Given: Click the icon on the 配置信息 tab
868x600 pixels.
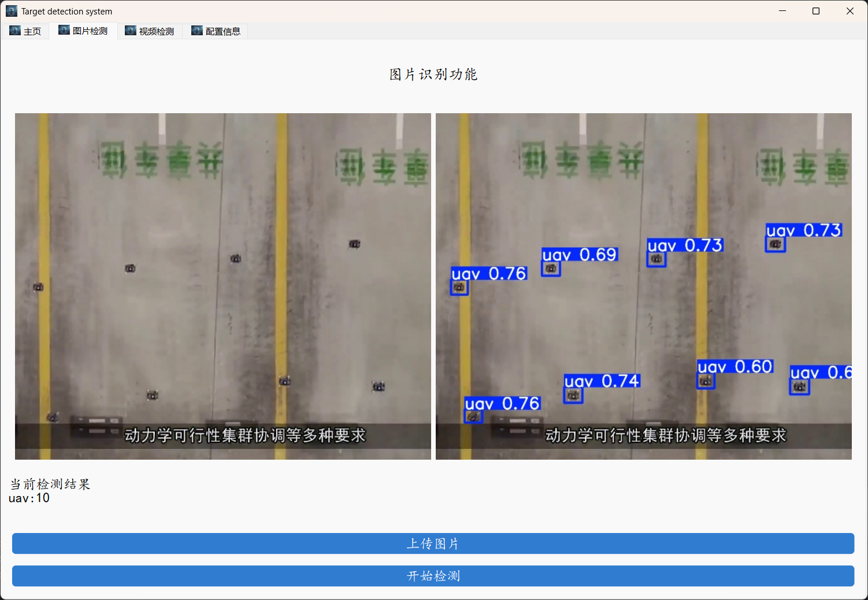Looking at the screenshot, I should 197,31.
